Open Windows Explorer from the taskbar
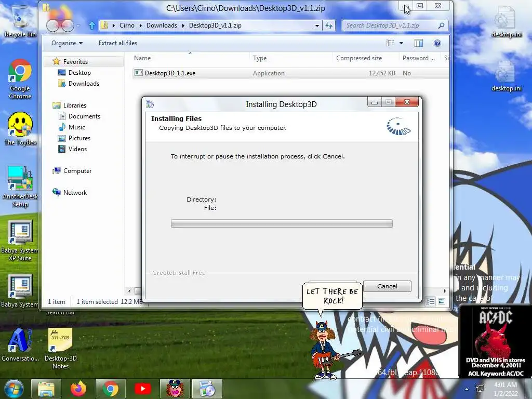The height and width of the screenshot is (399, 532). 46,389
